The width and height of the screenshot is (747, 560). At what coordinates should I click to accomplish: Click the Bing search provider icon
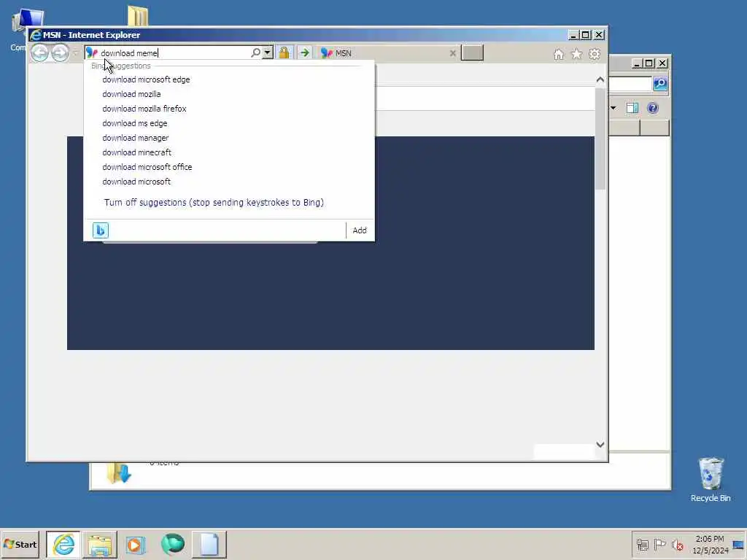(x=101, y=230)
